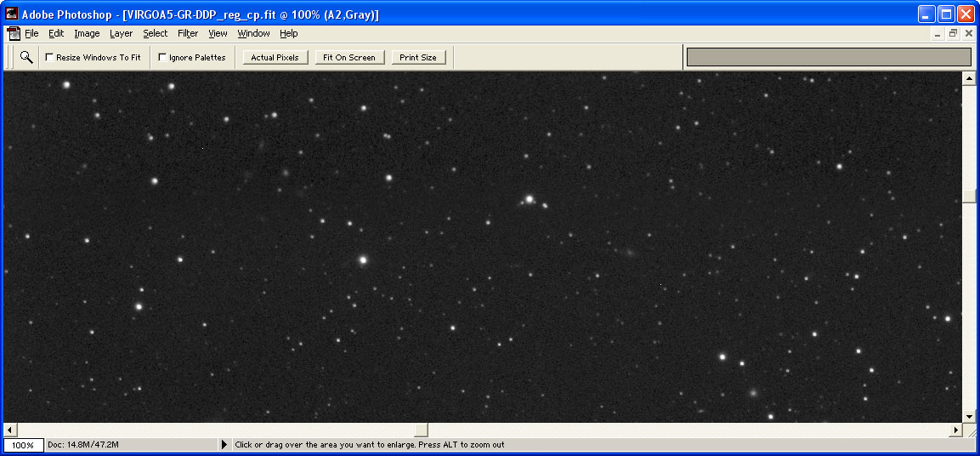Toggle the Ignore Palettes checkbox

(x=162, y=58)
